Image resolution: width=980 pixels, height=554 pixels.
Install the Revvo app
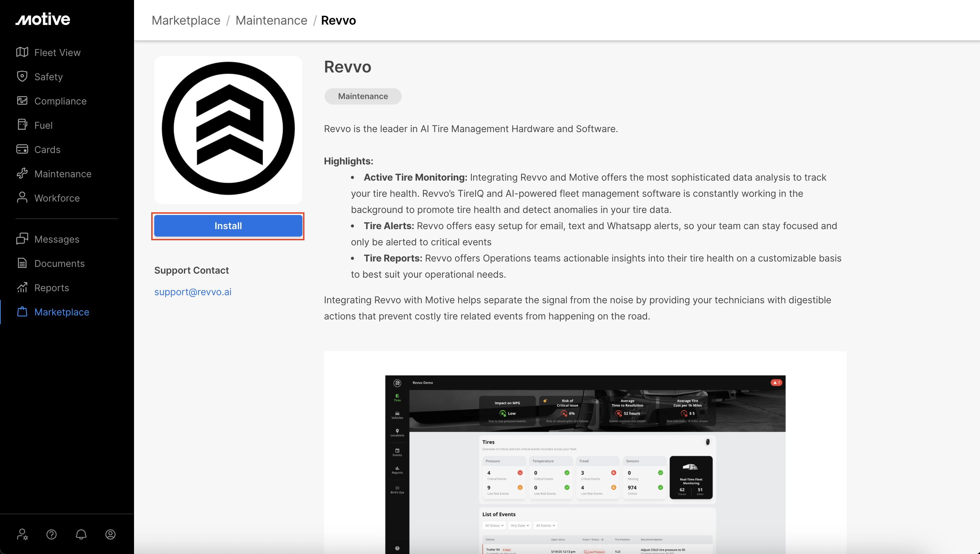click(228, 226)
